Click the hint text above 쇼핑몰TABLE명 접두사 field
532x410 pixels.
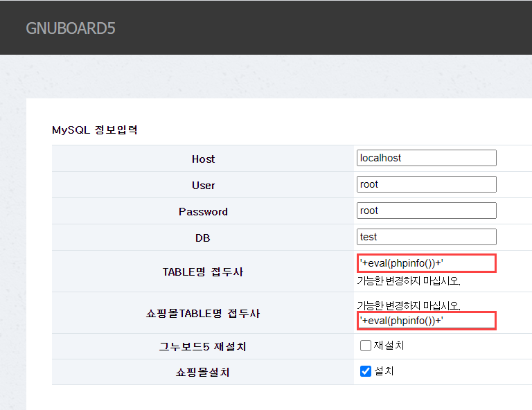[x=409, y=305]
